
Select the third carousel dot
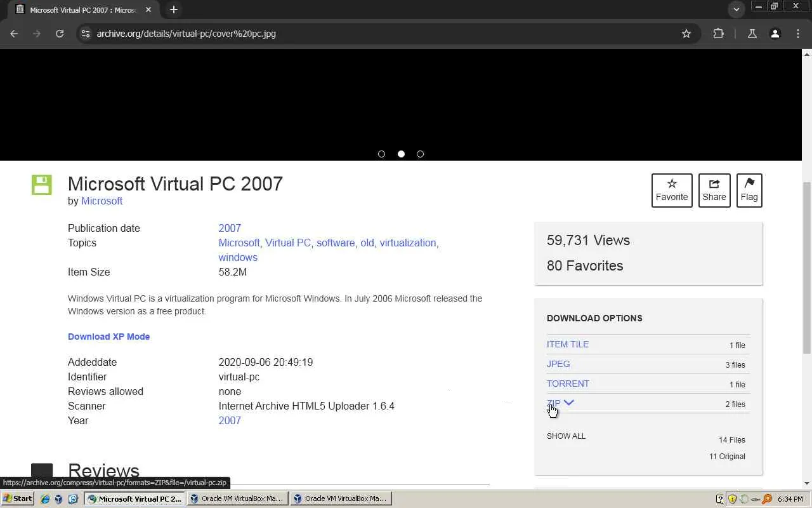[420, 154]
